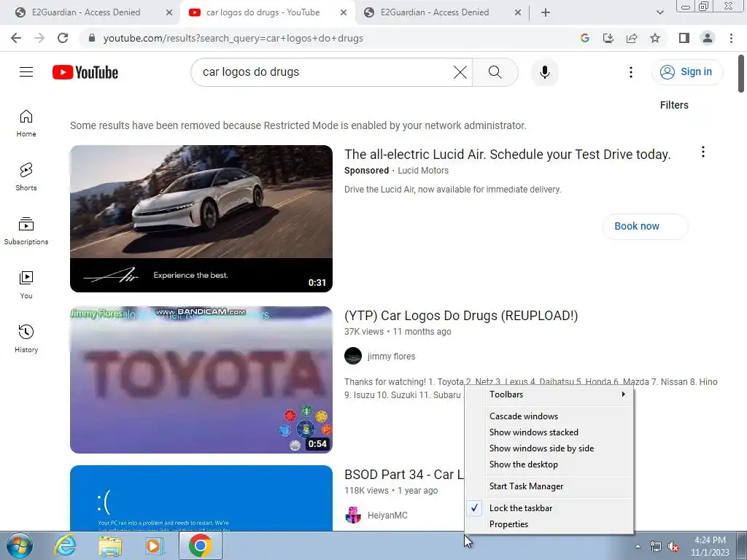Open the You section in sidebar
This screenshot has width=747, height=560.
pyautogui.click(x=26, y=285)
